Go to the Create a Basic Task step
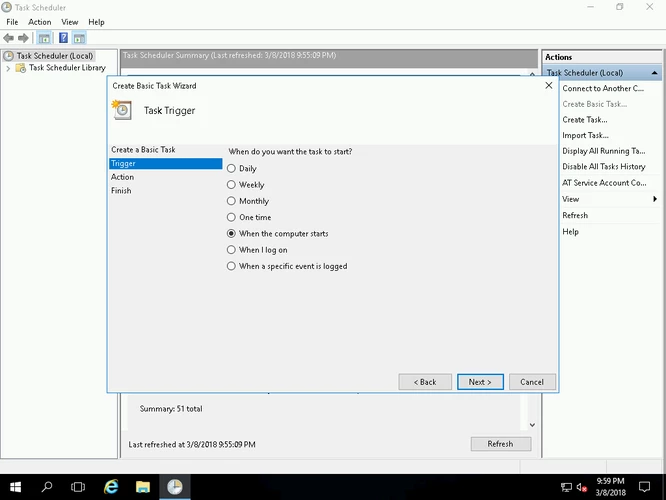Image resolution: width=666 pixels, height=500 pixels. click(x=144, y=150)
